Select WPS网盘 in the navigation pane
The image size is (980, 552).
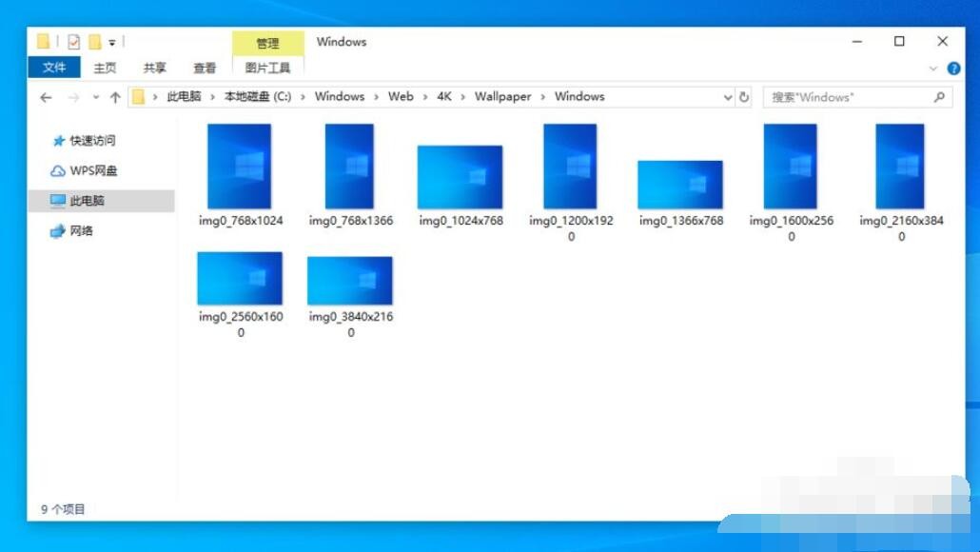pyautogui.click(x=93, y=170)
